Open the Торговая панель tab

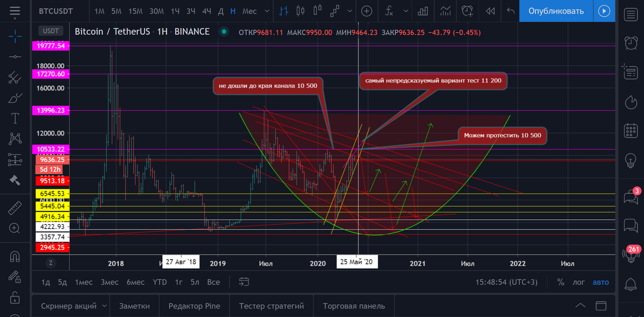(354, 306)
